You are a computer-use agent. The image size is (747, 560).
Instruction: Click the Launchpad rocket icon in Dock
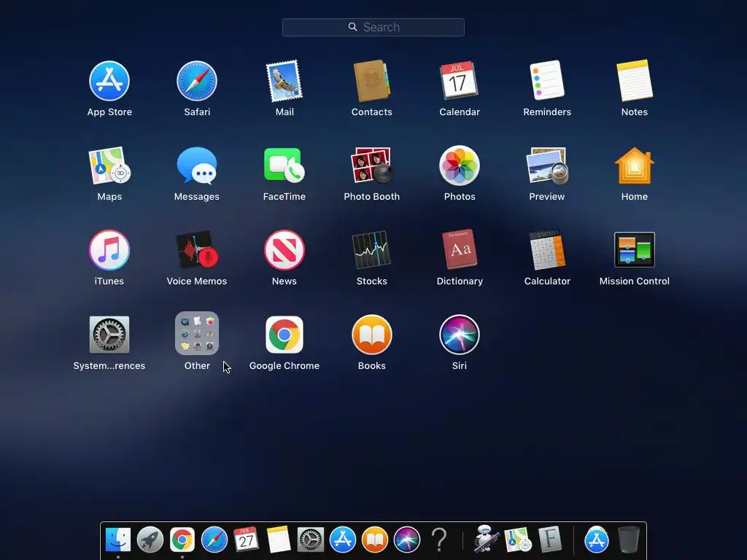[150, 540]
